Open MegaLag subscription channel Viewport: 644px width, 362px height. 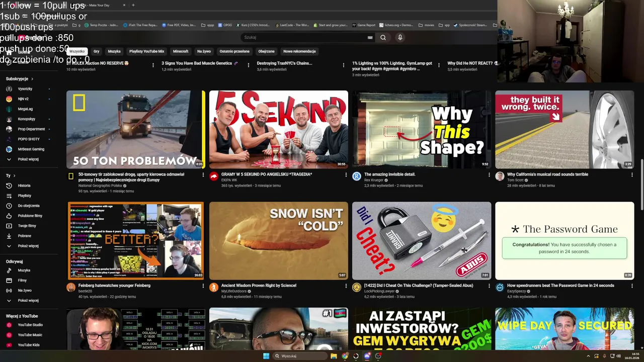pos(25,109)
